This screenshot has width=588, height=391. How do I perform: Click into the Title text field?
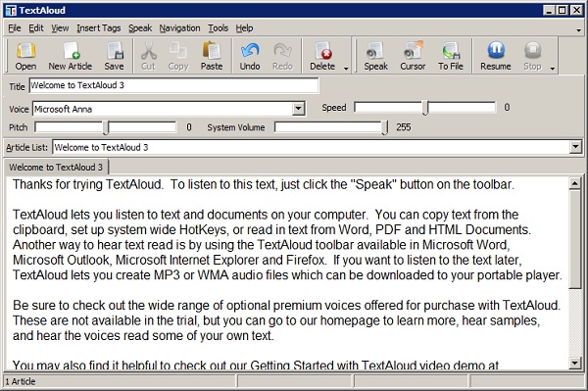click(x=174, y=85)
